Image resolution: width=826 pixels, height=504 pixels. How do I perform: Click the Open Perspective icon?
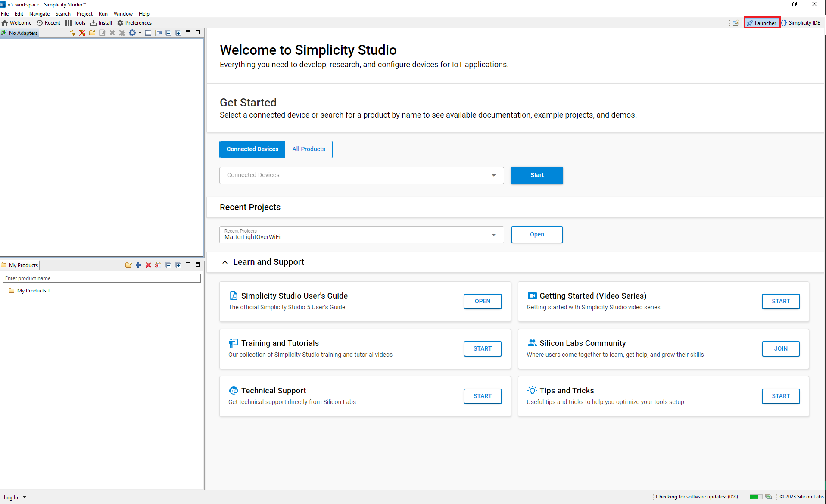(736, 23)
